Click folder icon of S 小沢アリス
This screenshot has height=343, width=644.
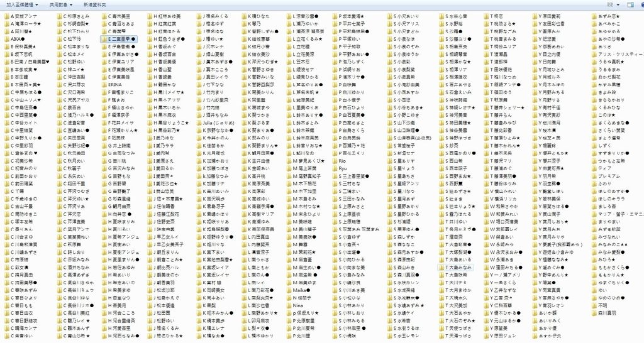(x=389, y=24)
